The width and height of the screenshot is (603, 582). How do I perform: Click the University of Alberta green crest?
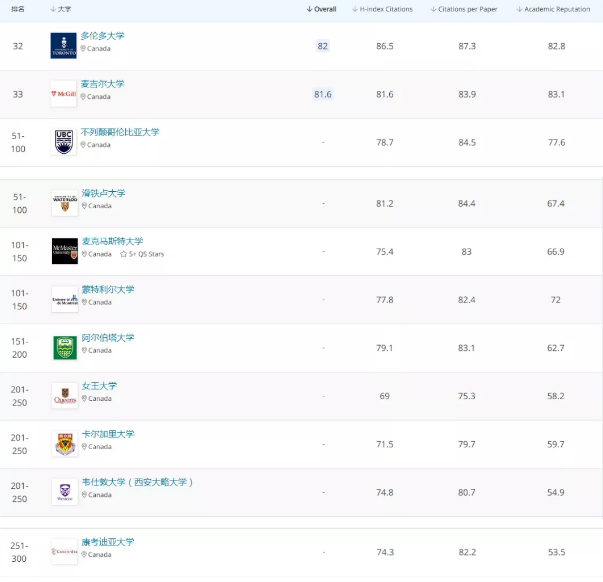(65, 347)
